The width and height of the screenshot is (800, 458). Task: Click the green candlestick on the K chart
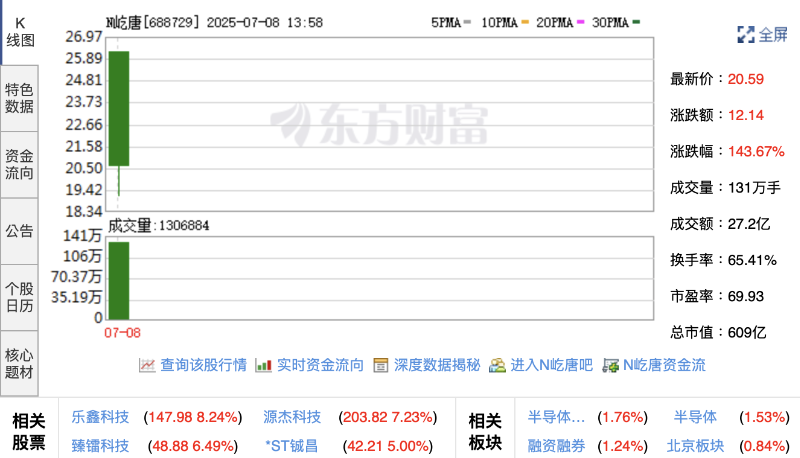click(119, 109)
